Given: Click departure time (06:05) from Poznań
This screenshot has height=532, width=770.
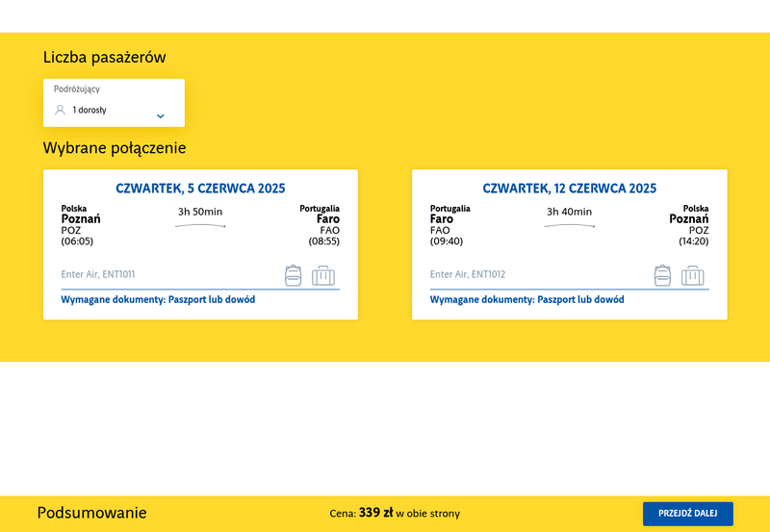Looking at the screenshot, I should [77, 241].
